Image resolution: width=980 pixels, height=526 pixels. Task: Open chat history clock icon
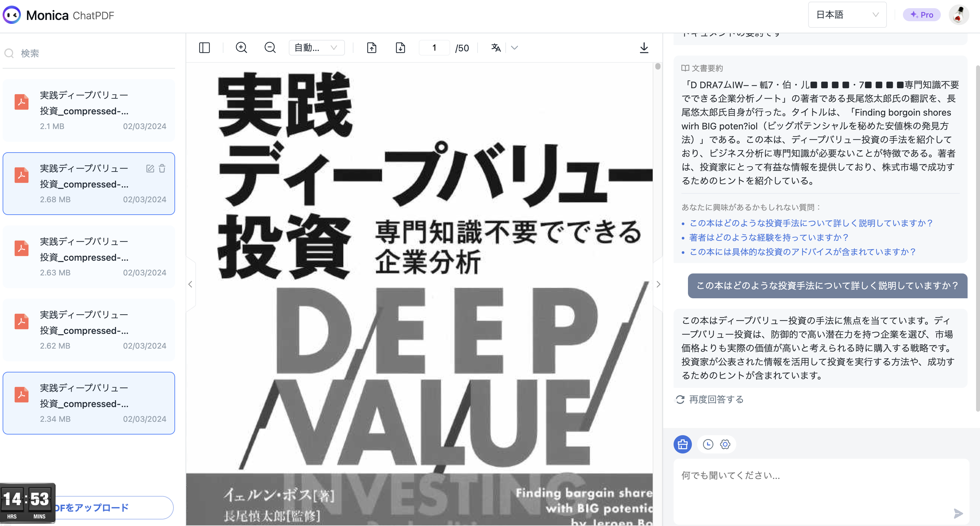click(708, 444)
